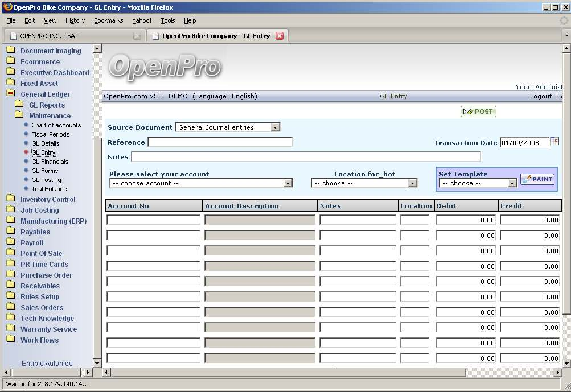Click the Chart of accounts link
The height and width of the screenshot is (392, 571).
[x=56, y=125]
